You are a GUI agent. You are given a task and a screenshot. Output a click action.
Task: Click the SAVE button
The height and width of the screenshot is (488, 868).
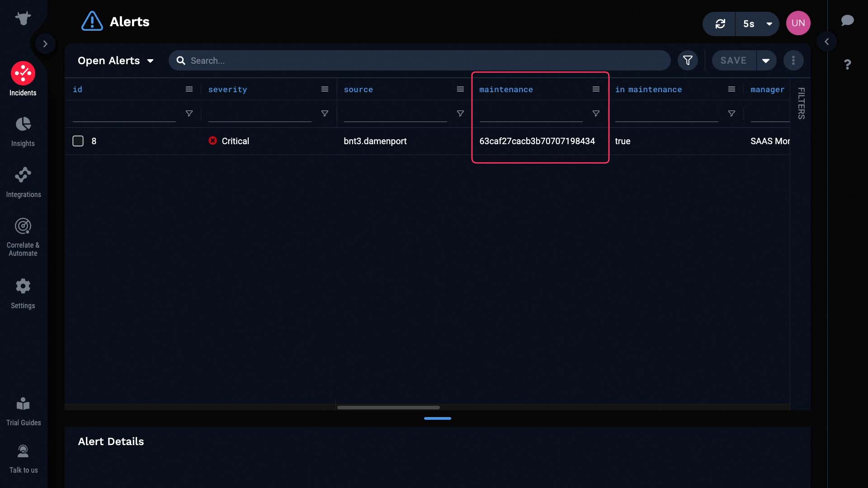[x=733, y=60]
